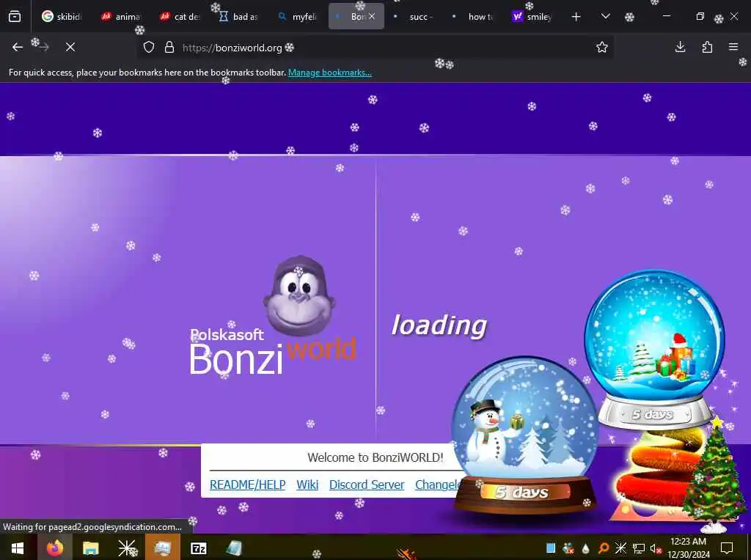Open Firefox from the taskbar
This screenshot has height=560, width=751.
tap(54, 548)
